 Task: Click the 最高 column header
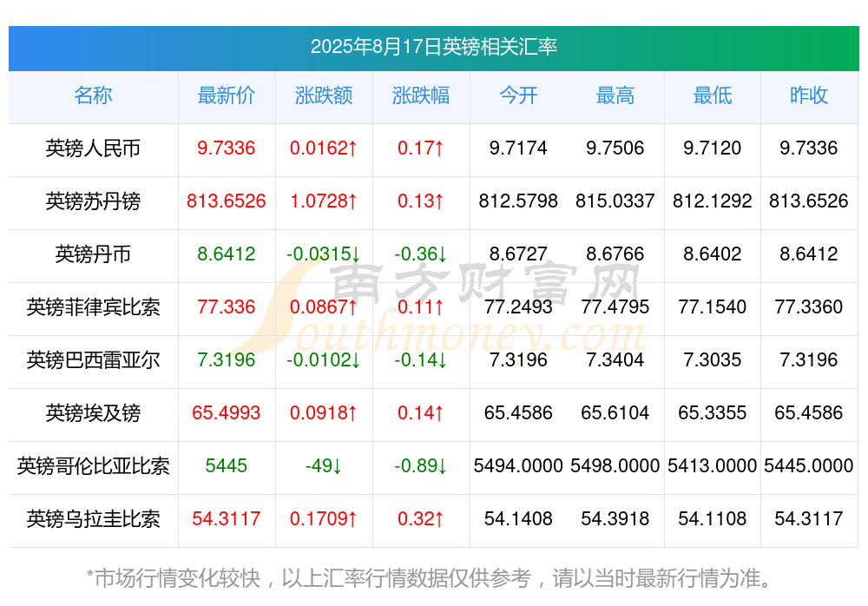coord(615,96)
